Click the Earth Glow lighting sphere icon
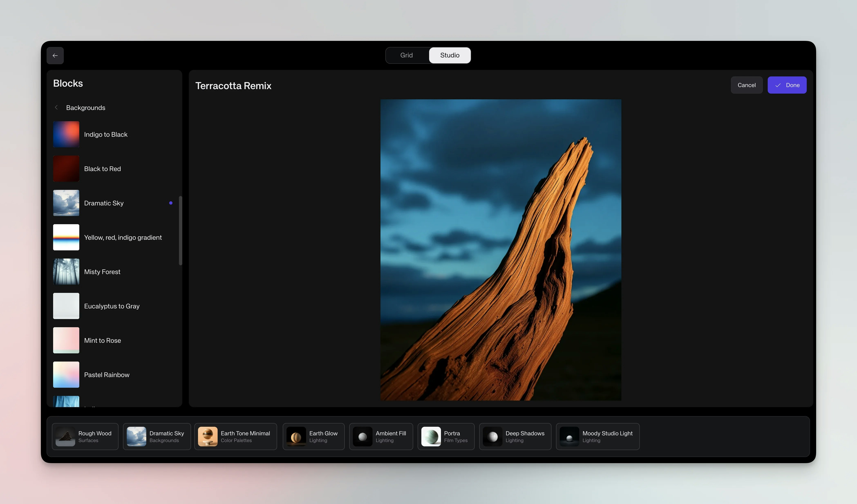The width and height of the screenshot is (857, 504). [x=296, y=436]
